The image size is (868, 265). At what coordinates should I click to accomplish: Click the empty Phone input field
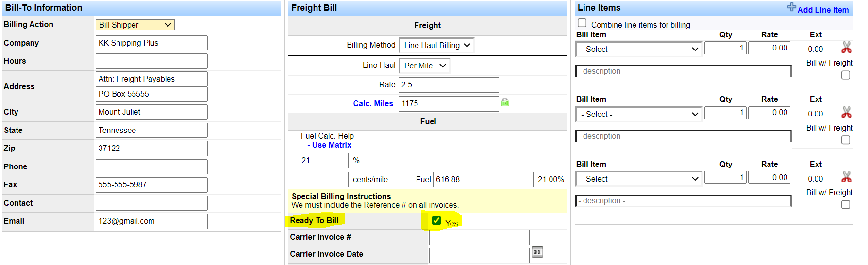[151, 166]
